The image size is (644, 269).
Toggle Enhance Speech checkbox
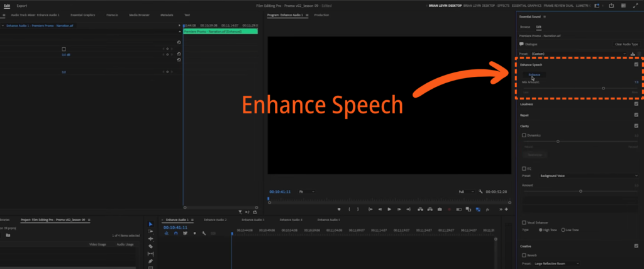click(x=636, y=65)
